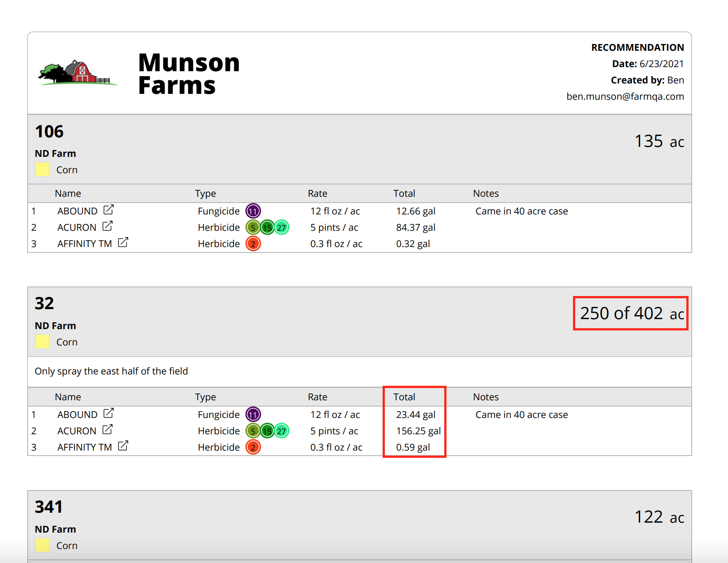728x563 pixels.
Task: Click the RECOMMENDATION heading
Action: [637, 48]
